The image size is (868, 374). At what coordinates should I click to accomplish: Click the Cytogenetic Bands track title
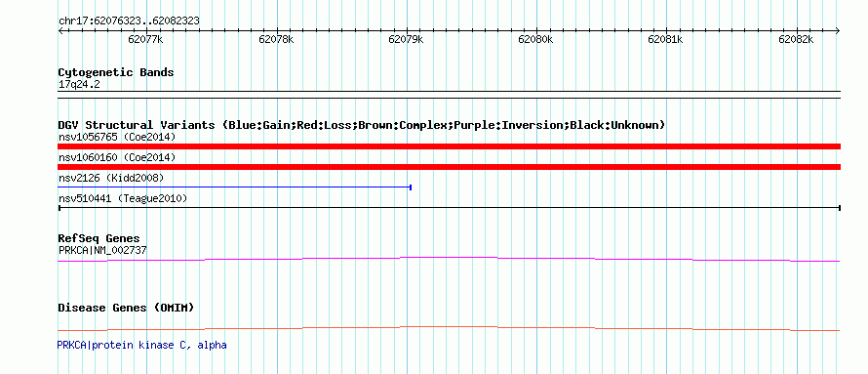coord(116,72)
